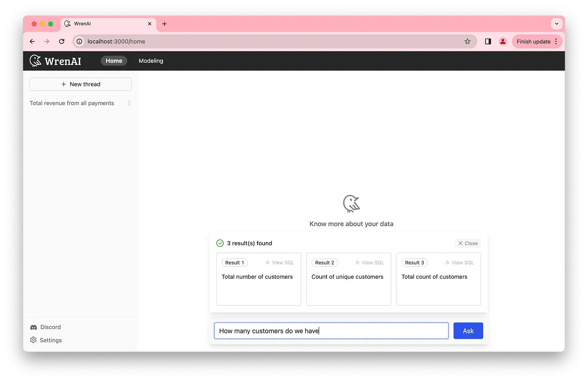Image resolution: width=588 pixels, height=382 pixels.
Task: View site information icon in address bar
Action: click(79, 41)
